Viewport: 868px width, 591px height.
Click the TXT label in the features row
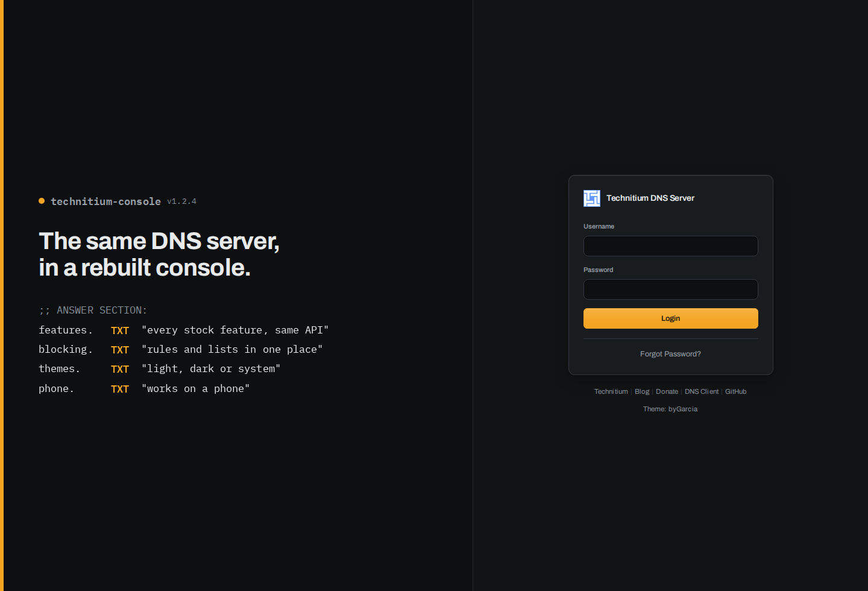tap(120, 330)
